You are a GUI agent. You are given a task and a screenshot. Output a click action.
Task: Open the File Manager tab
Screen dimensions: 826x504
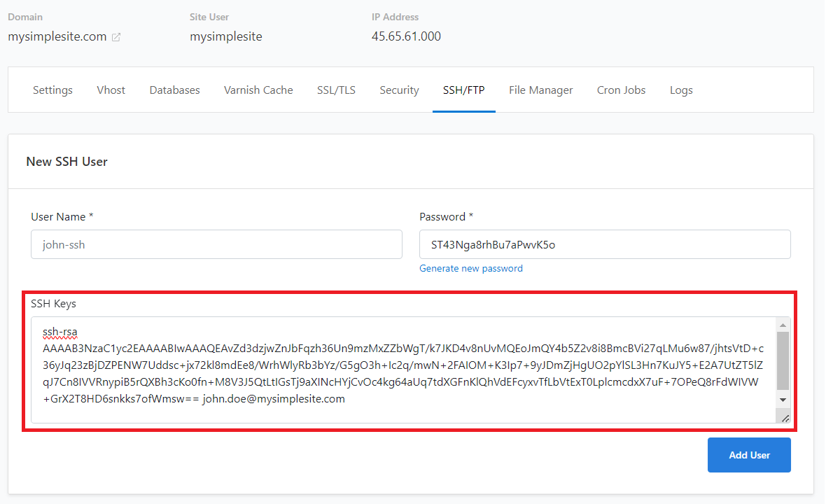point(540,90)
